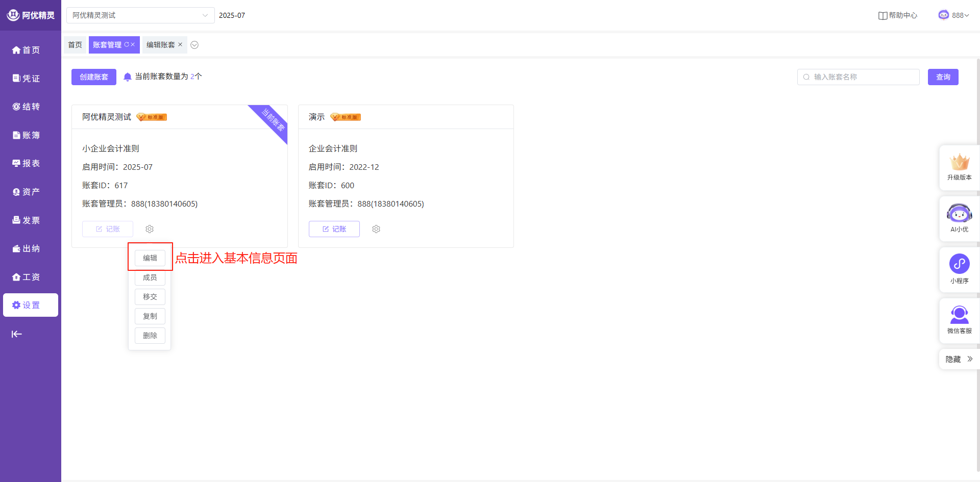980x482 pixels.
Task: Collapse the left sidebar with arrow icon
Action: [17, 334]
